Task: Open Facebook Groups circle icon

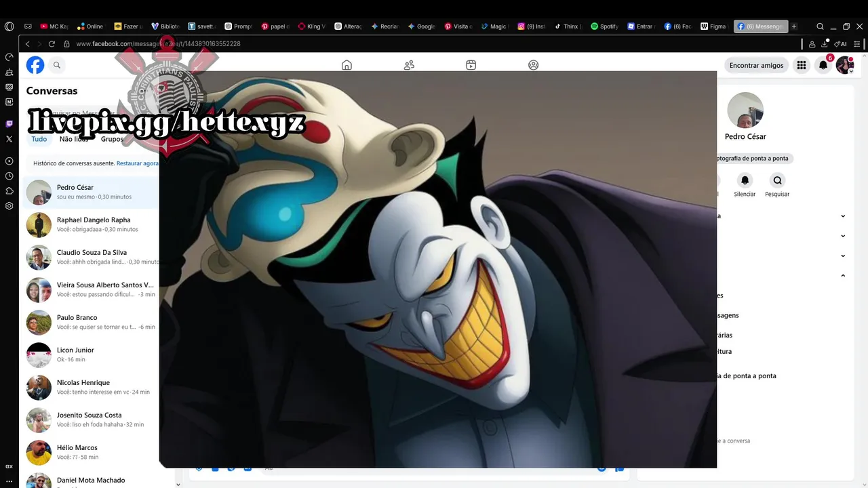Action: [534, 65]
